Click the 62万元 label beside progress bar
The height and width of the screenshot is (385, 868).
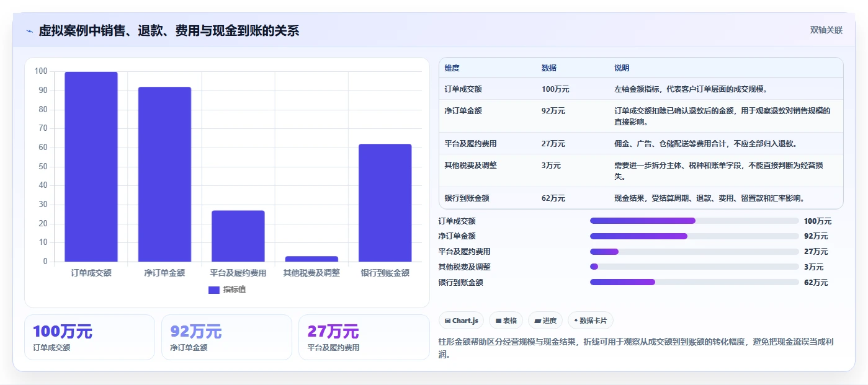click(816, 283)
